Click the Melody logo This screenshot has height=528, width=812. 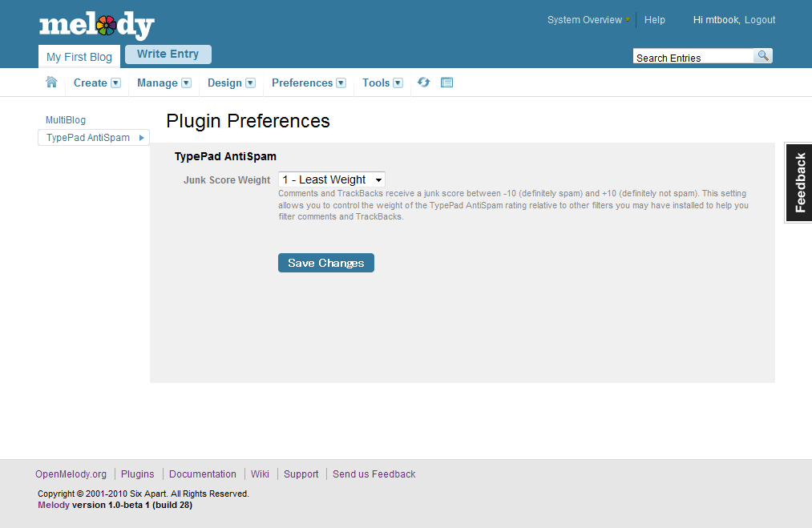coord(97,26)
